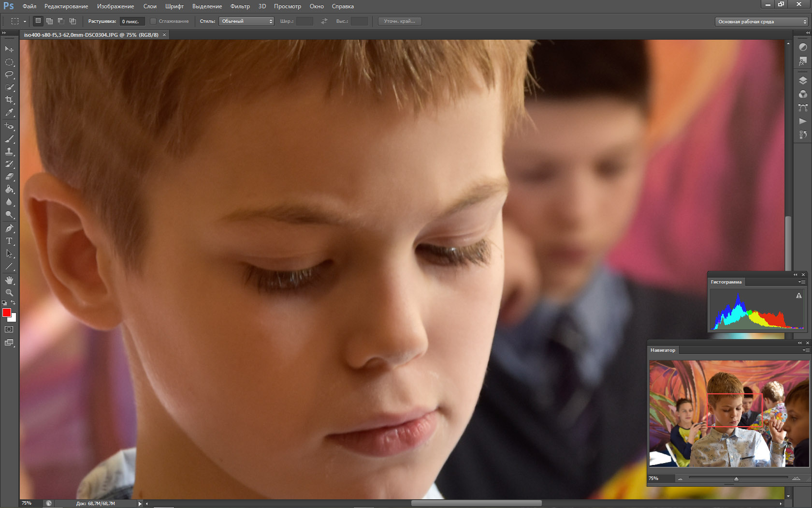
Task: Switch foreground and background colors
Action: [14, 303]
